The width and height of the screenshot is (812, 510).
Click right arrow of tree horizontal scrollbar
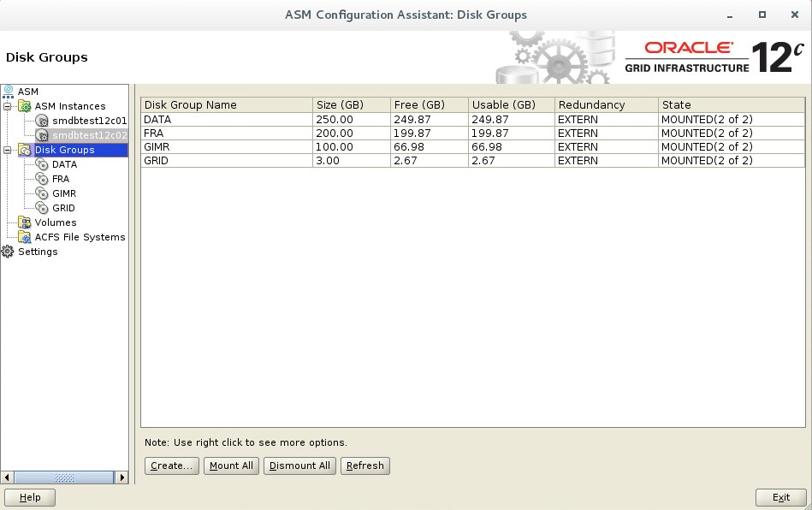tap(122, 477)
